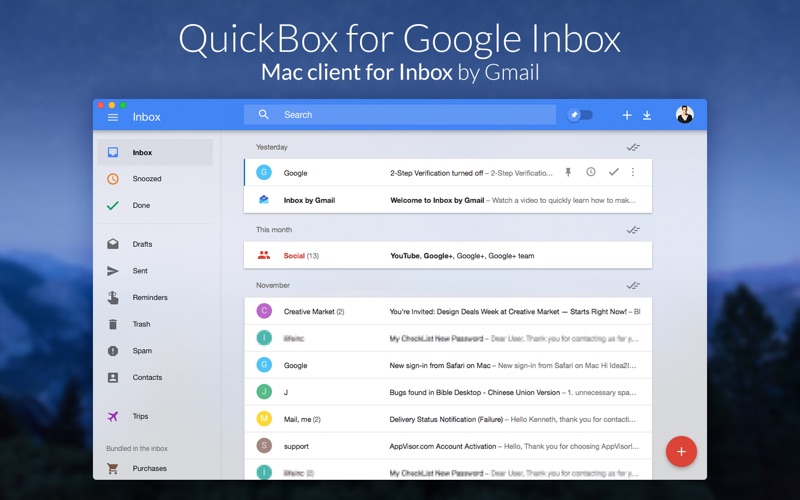This screenshot has width=800, height=500.
Task: Click the download arrow icon in header
Action: (647, 115)
